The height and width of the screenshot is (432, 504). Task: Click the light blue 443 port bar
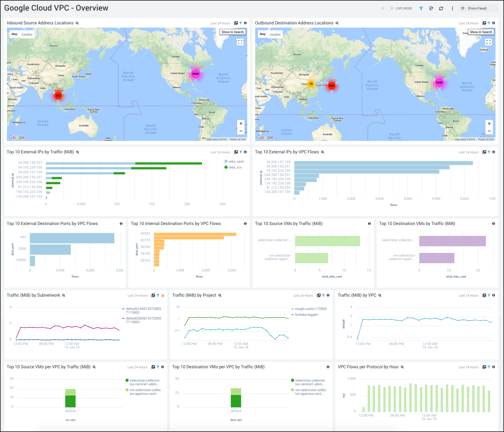tap(72, 238)
